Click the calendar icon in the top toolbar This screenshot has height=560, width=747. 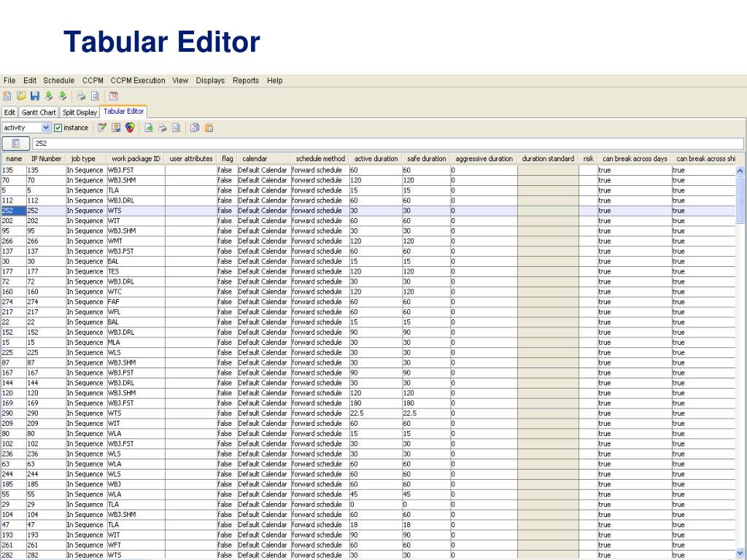pyautogui.click(x=113, y=96)
